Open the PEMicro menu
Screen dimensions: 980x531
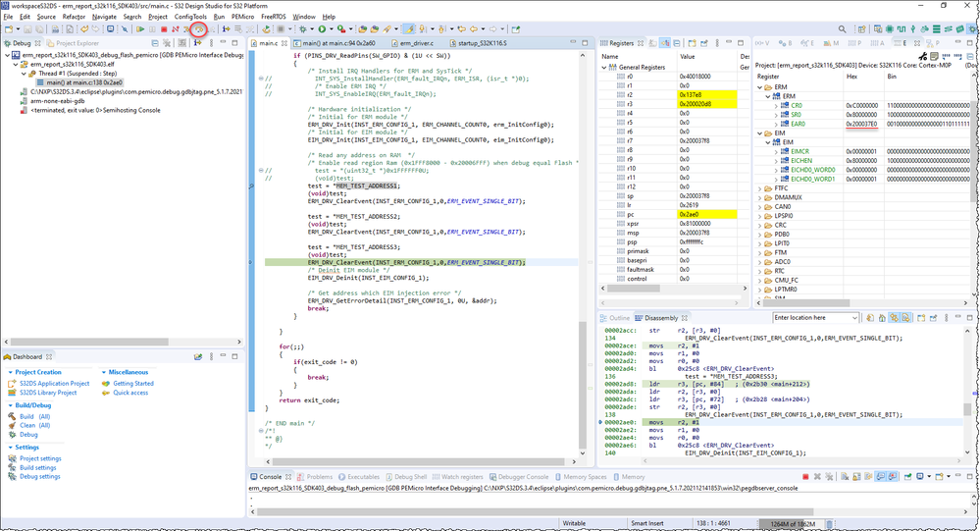point(242,17)
